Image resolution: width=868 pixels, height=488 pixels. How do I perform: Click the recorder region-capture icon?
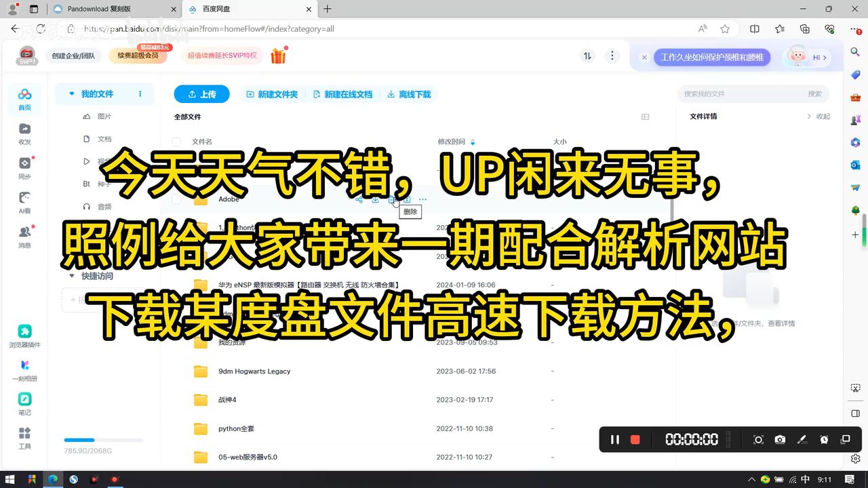[x=758, y=439]
